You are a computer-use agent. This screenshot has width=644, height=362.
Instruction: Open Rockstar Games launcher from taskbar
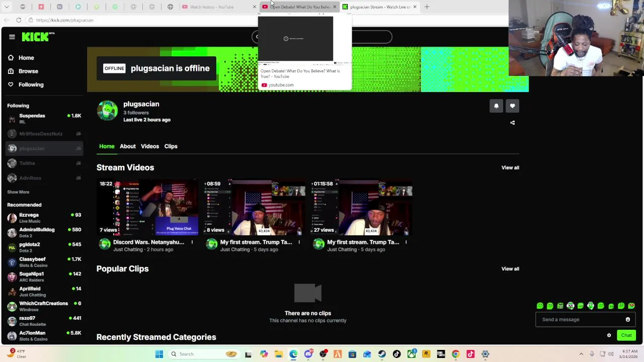426,354
